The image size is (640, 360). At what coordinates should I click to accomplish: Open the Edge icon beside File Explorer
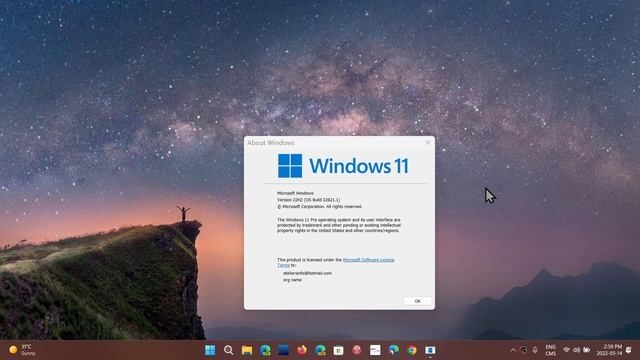(x=265, y=350)
